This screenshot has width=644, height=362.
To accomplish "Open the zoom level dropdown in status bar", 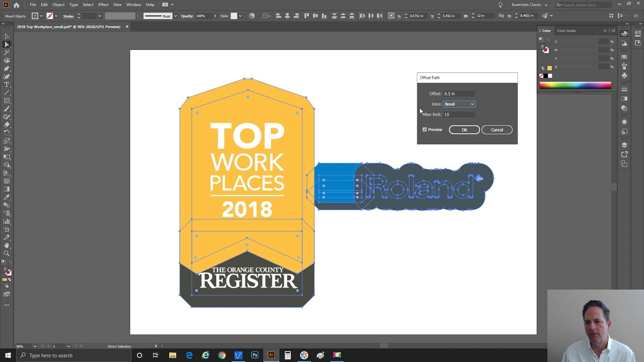I will tap(35, 346).
